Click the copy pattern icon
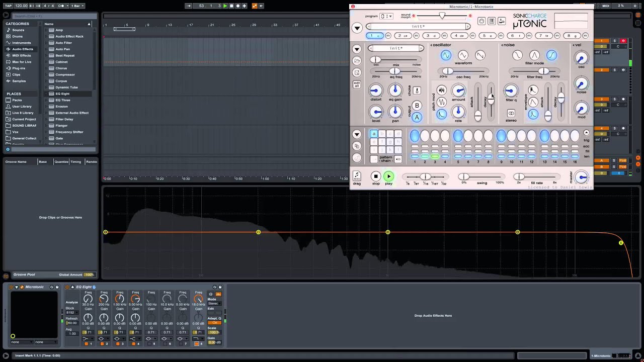644x362 pixels. point(357,146)
